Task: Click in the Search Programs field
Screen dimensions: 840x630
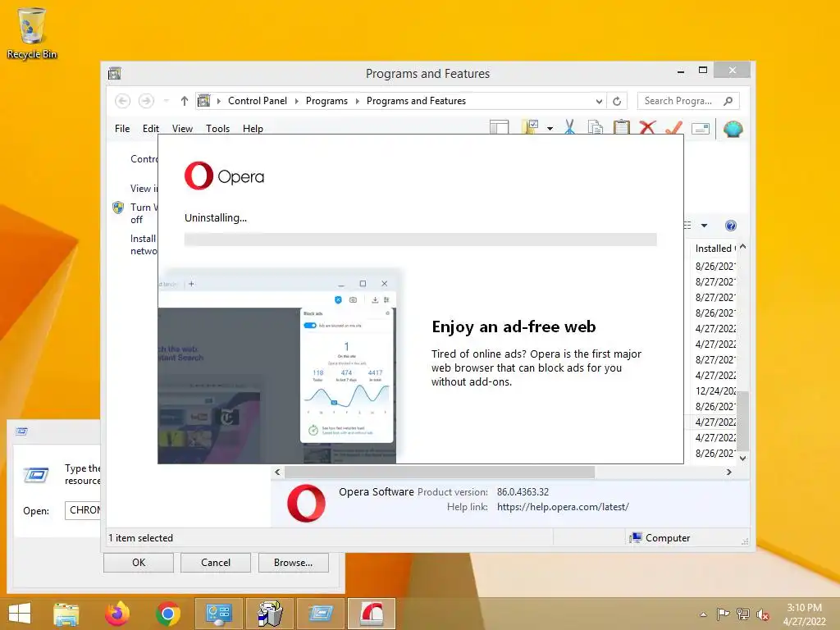Action: 680,101
